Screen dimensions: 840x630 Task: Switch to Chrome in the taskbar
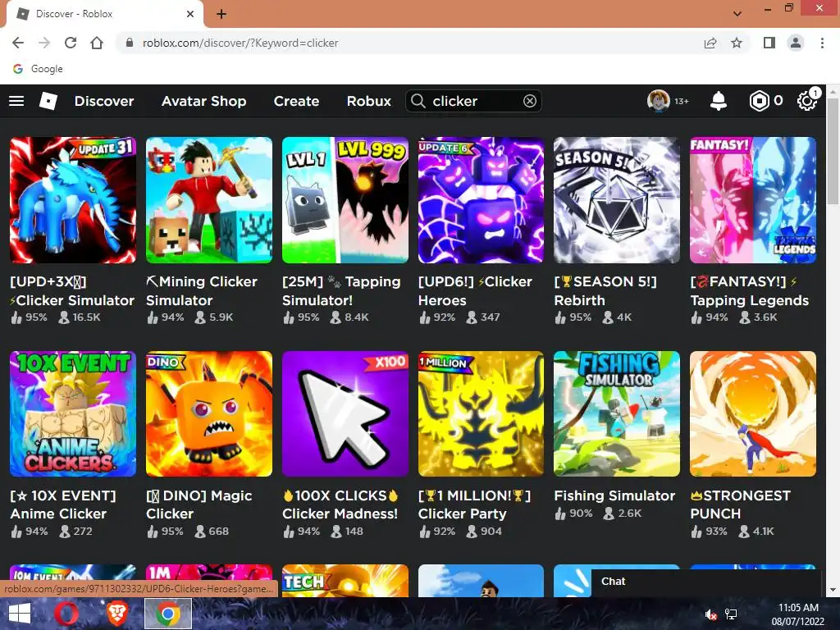(167, 614)
